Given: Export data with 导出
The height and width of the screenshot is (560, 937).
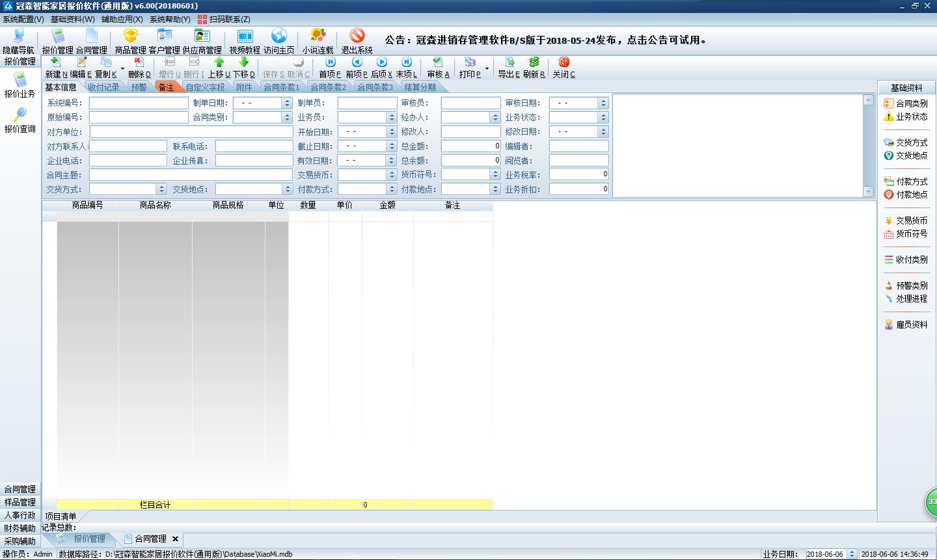Looking at the screenshot, I should [x=509, y=68].
